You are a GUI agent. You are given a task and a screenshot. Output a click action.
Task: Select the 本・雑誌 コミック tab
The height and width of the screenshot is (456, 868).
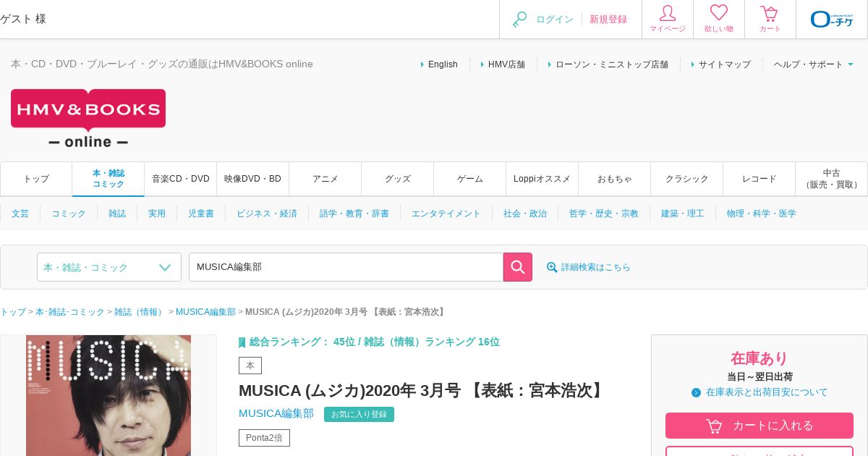click(x=109, y=179)
